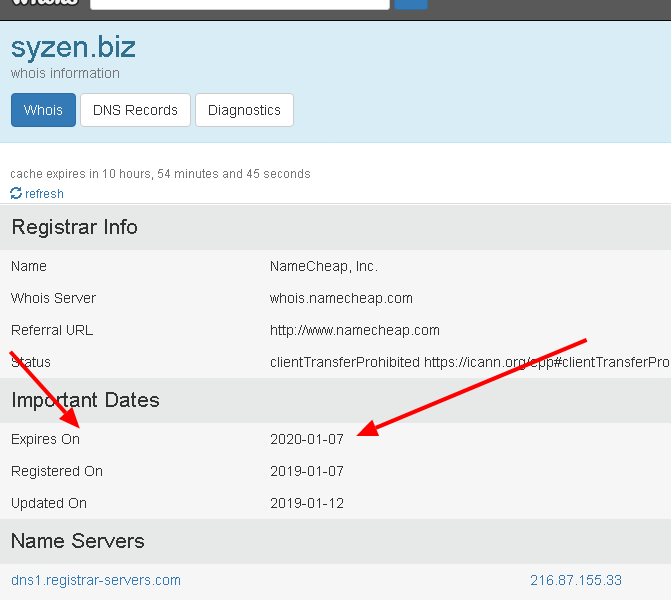Click the clientTransferProhibited status text

(x=344, y=362)
